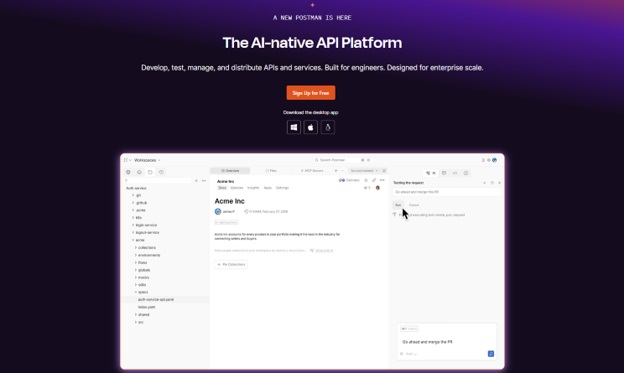
Task: Click the plus icon in sidebar
Action: (196, 181)
